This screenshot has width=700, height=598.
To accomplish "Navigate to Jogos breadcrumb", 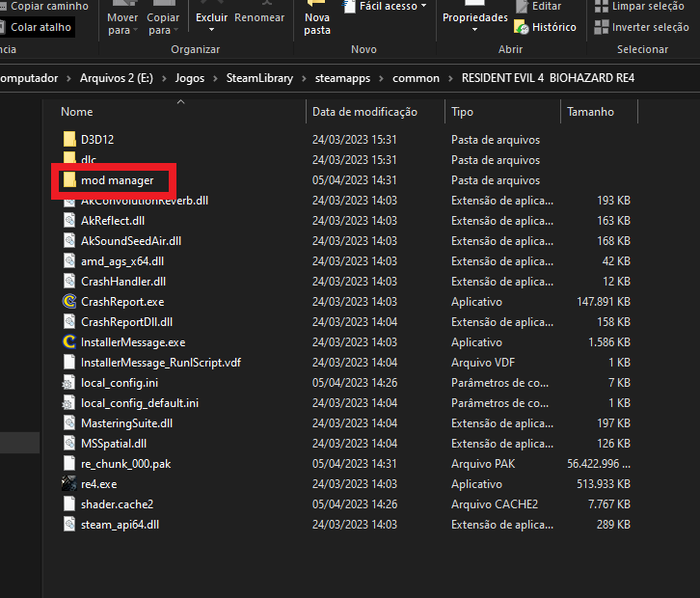I will [x=190, y=78].
